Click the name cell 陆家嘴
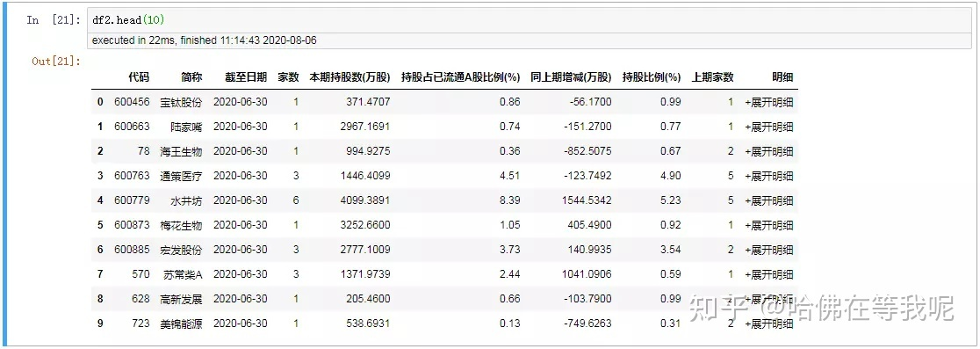Screen dimensions: 980x349 point(187,127)
